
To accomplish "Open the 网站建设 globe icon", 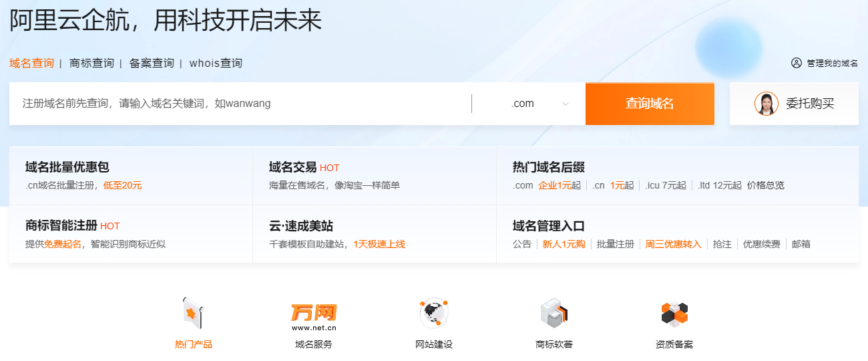I will (x=433, y=313).
